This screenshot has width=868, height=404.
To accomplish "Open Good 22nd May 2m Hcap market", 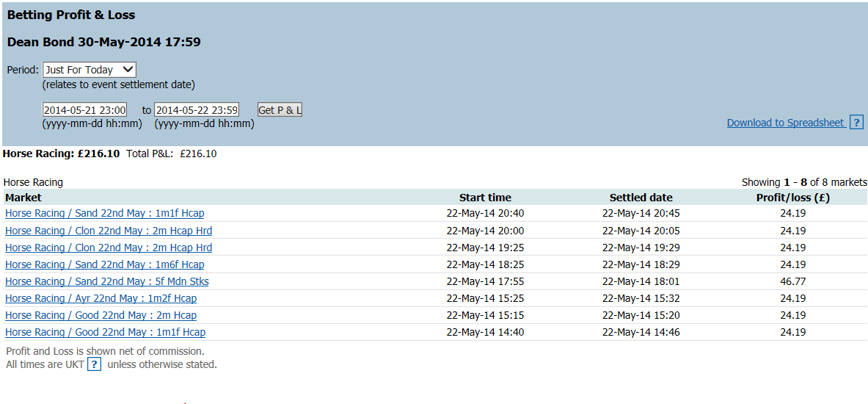I will (x=101, y=315).
